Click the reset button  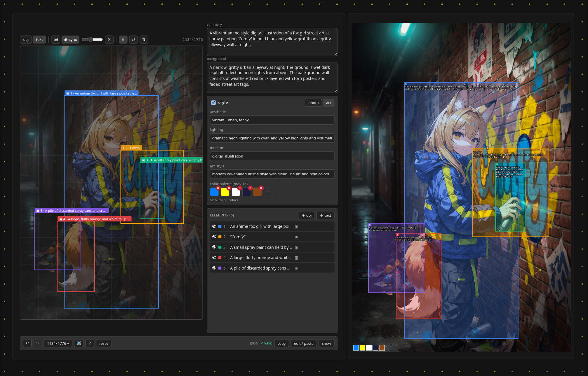pyautogui.click(x=103, y=343)
